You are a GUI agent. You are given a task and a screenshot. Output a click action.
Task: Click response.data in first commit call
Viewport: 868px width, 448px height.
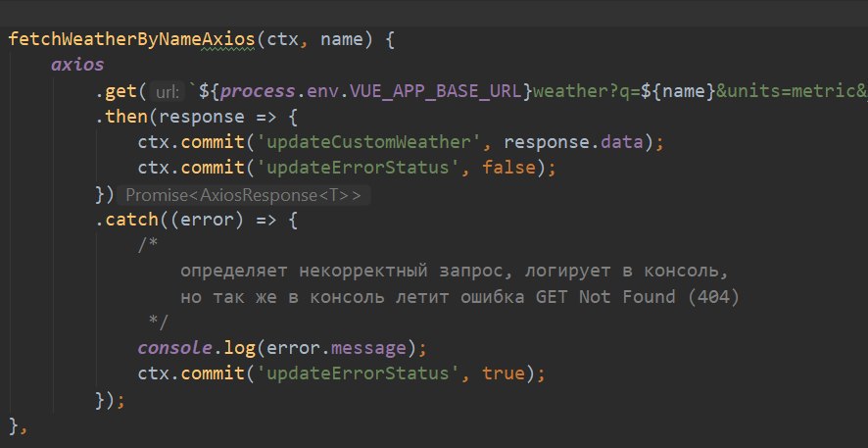click(573, 142)
